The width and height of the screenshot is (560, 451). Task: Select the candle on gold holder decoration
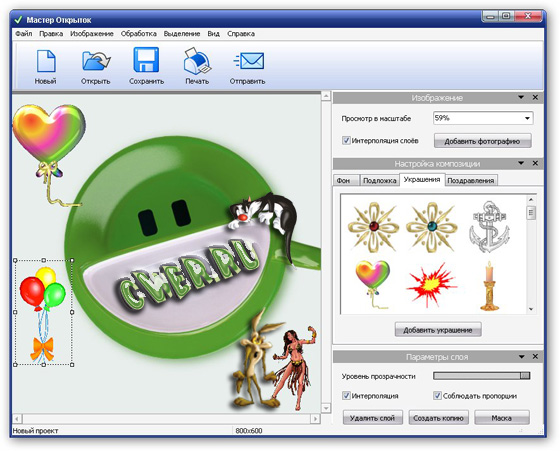pyautogui.click(x=489, y=286)
